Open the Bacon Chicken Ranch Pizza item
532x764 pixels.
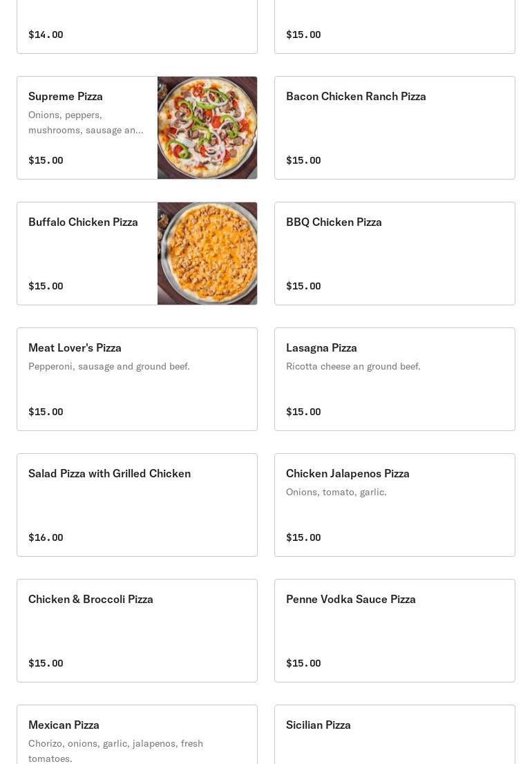tap(356, 96)
